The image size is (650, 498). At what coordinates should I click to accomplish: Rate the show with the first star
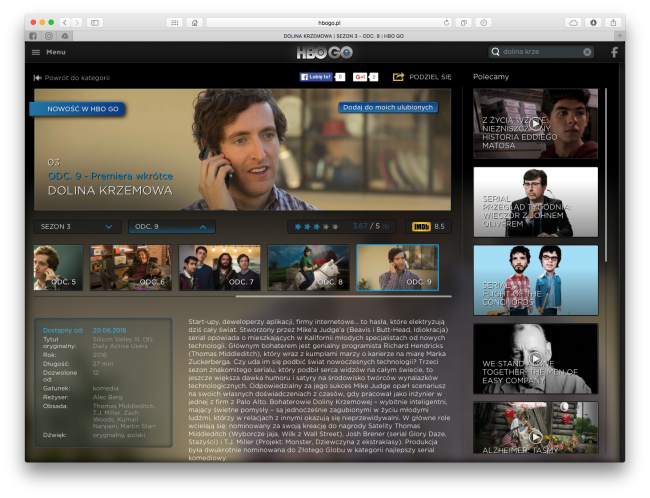click(x=298, y=226)
